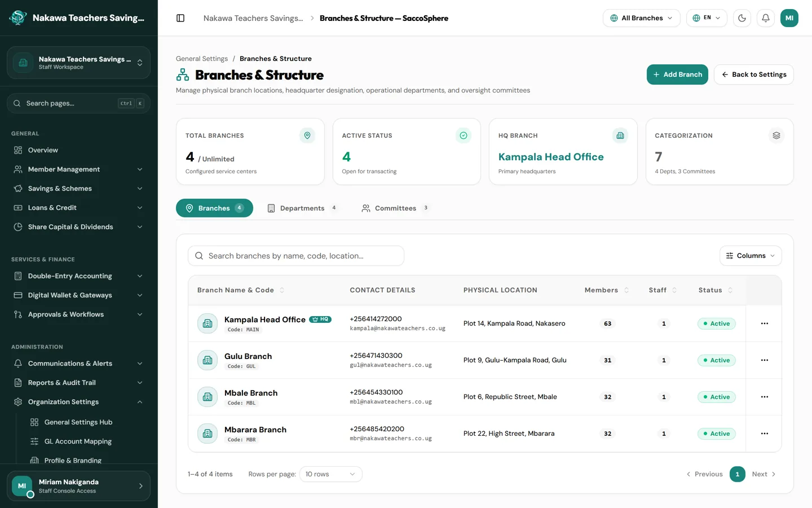
Task: Click the Categorization layers icon
Action: pos(776,135)
